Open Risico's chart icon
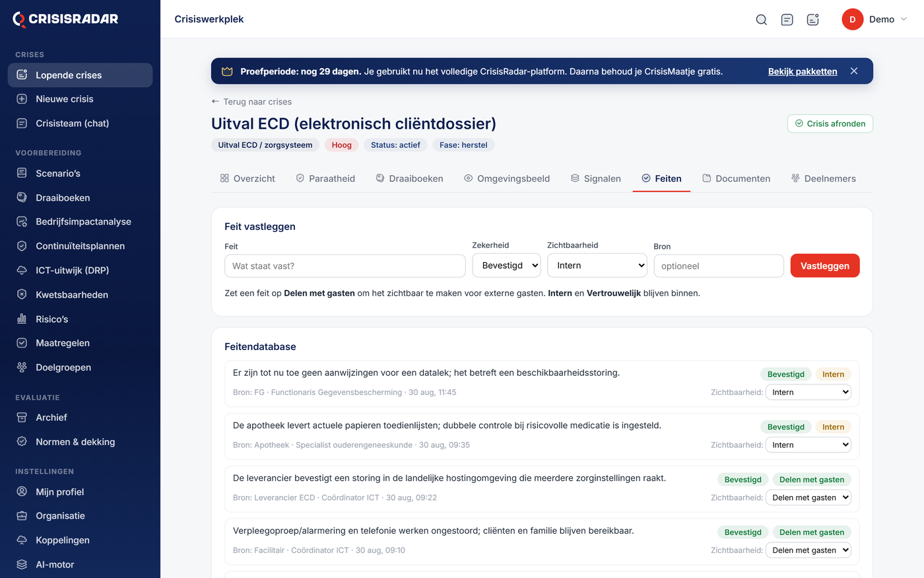Image resolution: width=924 pixels, height=578 pixels. coord(22,319)
